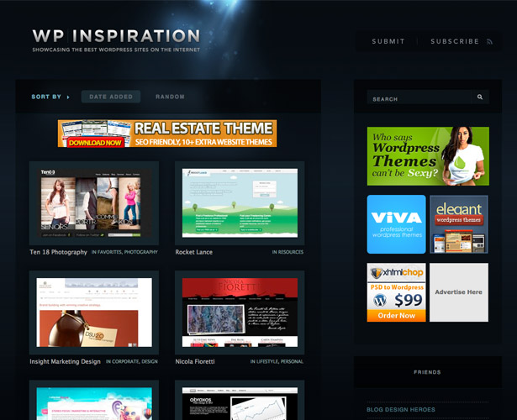
Task: Open the Nicola Fioretti site thumbnail
Action: point(240,312)
